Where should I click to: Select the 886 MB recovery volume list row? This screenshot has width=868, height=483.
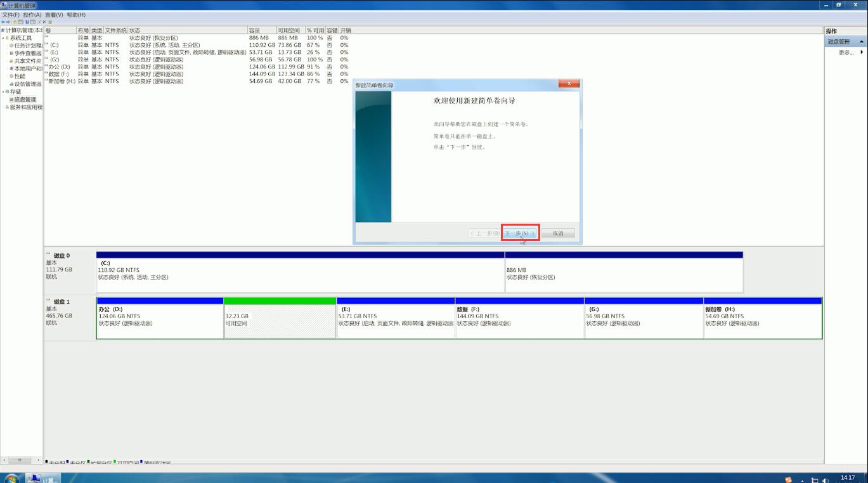pos(197,38)
